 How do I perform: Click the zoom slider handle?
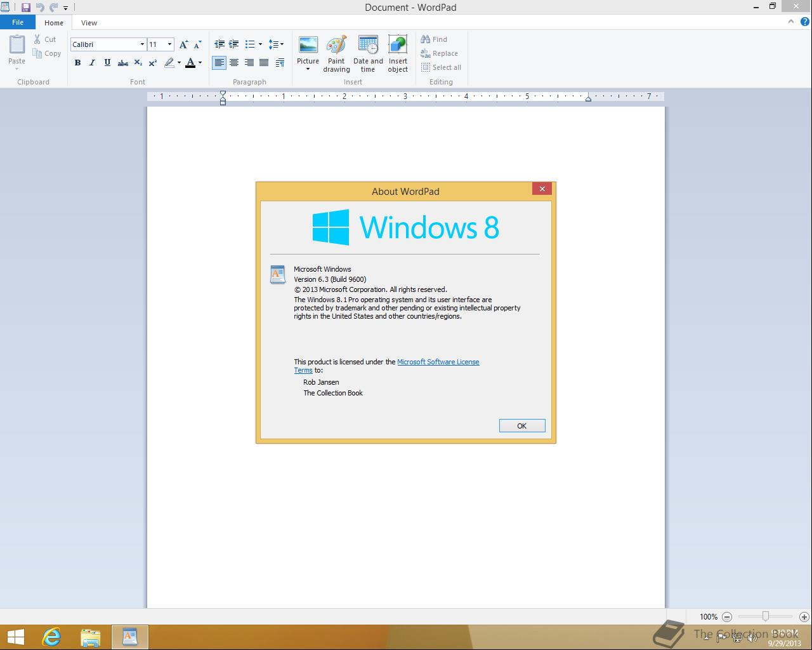[x=766, y=616]
